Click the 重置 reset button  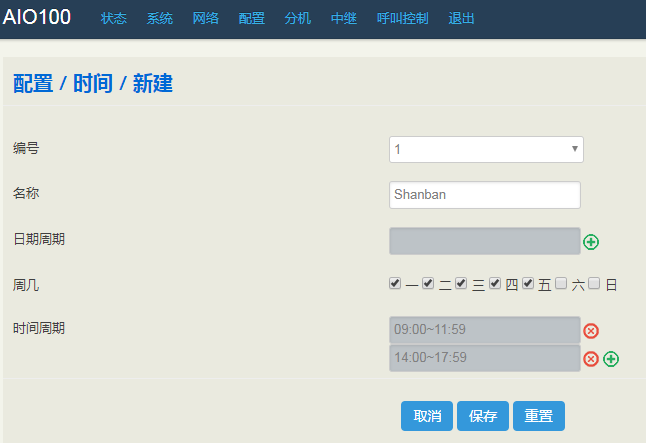tap(539, 416)
